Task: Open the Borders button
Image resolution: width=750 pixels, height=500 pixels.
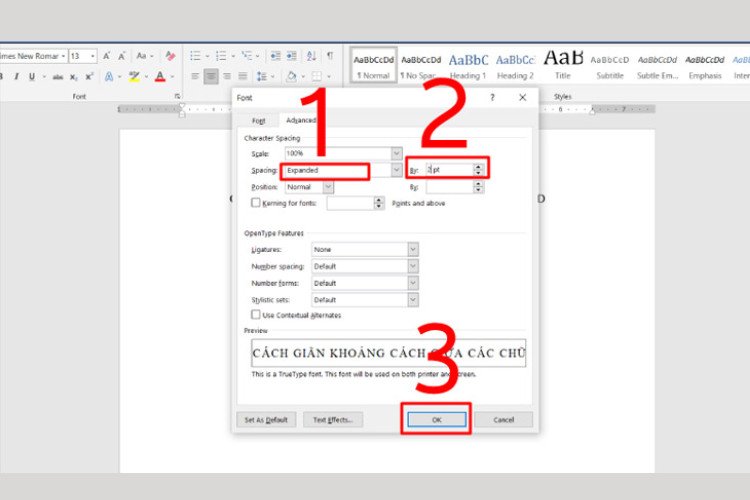Action: point(317,76)
